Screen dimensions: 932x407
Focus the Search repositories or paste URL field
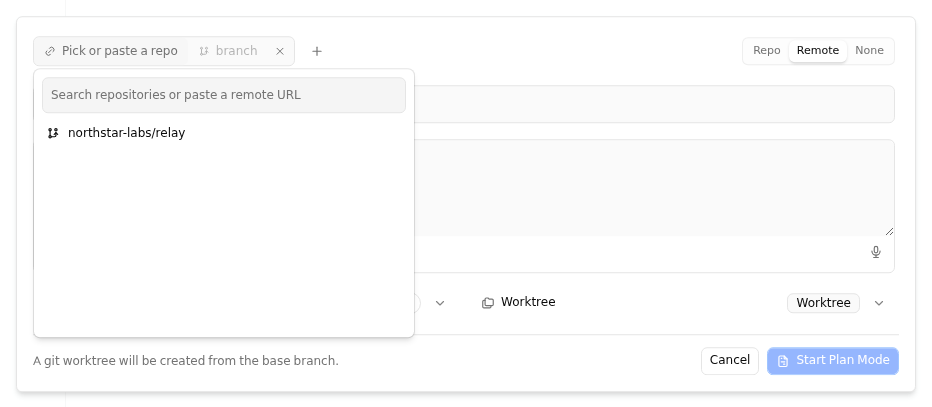[x=224, y=95]
